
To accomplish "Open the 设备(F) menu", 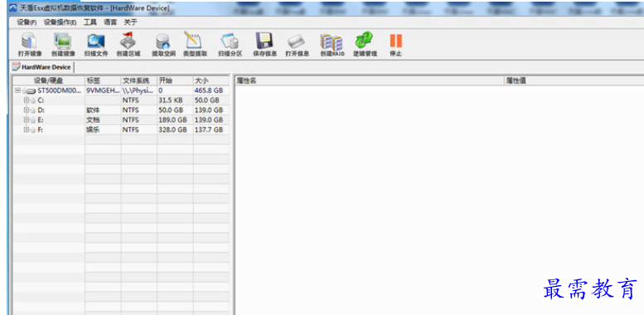I will point(27,22).
